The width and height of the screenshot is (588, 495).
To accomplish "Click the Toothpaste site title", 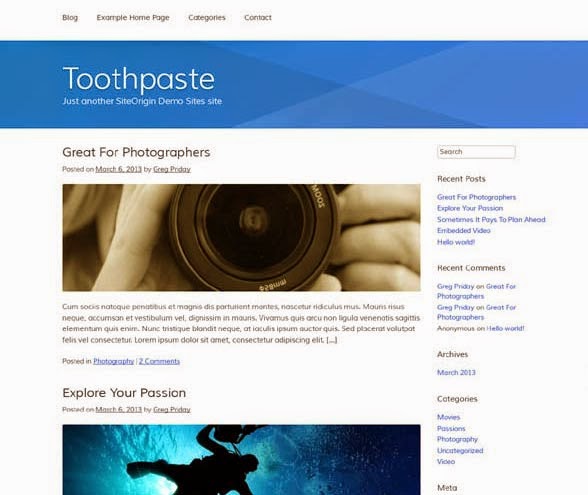I will pos(139,79).
